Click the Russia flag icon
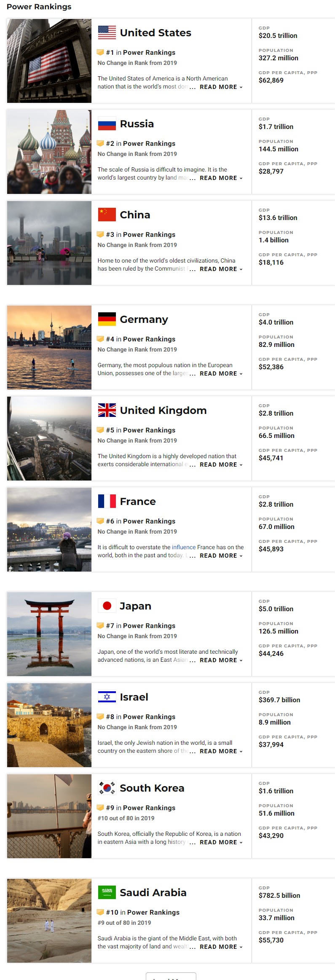The image size is (335, 980). click(107, 124)
